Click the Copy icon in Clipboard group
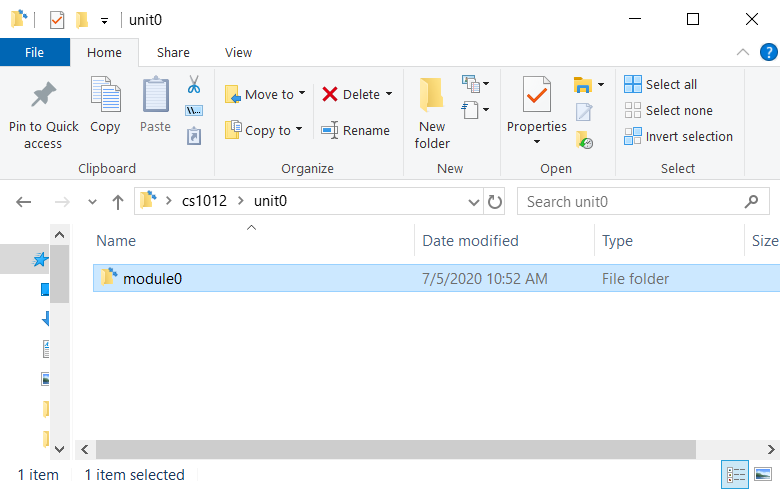 (105, 98)
